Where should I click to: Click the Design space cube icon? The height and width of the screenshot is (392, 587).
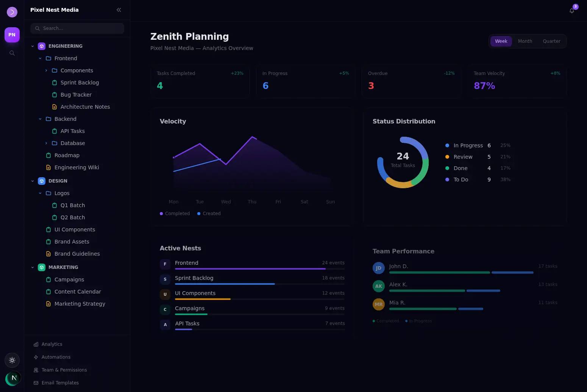(42, 181)
